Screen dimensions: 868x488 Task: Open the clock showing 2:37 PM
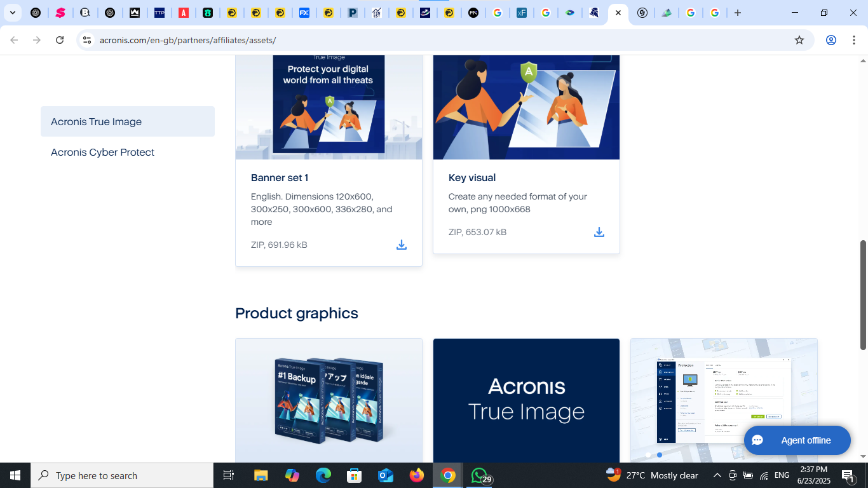[x=814, y=475]
